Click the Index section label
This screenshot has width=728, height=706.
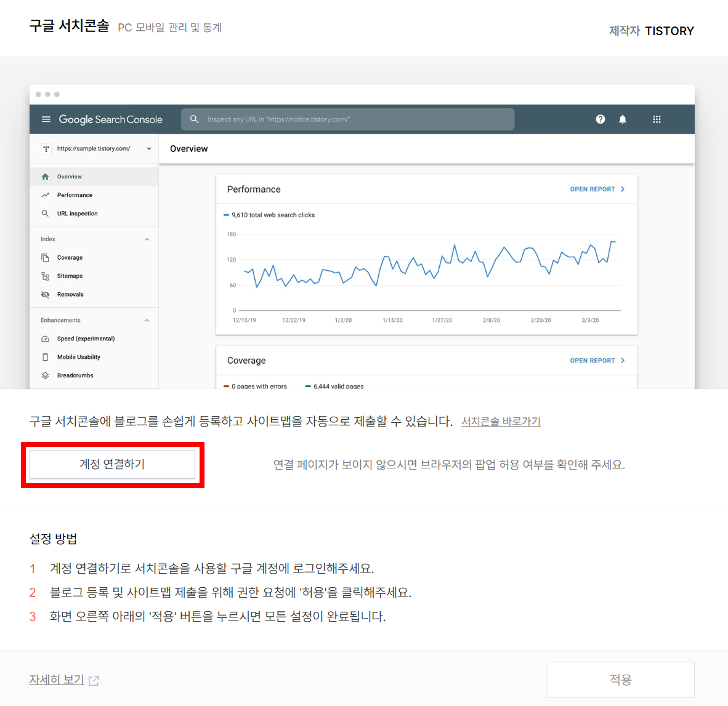[48, 239]
